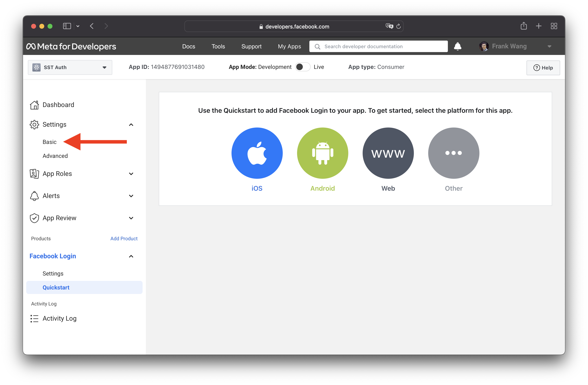The width and height of the screenshot is (588, 385).
Task: Click the App Roles badge icon
Action: (34, 174)
